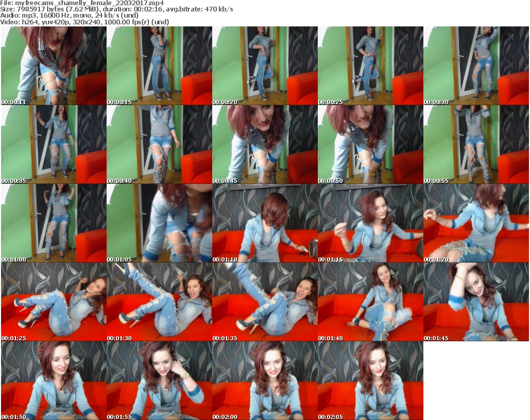Open the frame stamped 00:00:35
This screenshot has height=420, width=530.
coord(54,144)
